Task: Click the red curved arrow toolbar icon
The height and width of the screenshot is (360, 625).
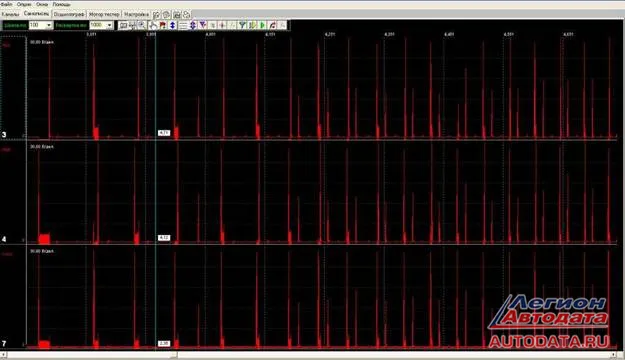Action: tap(273, 25)
